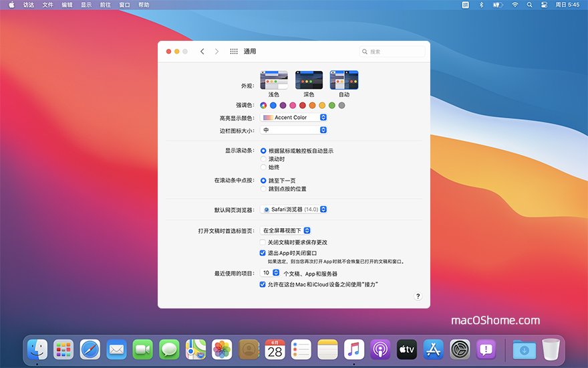Open the Safari浏览器 default browser dropdown
Screen dimensions: 588x368
click(x=293, y=209)
